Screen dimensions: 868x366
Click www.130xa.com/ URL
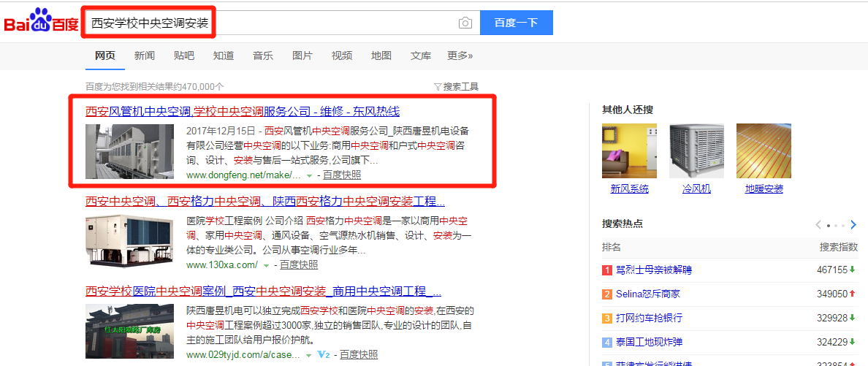(222, 264)
